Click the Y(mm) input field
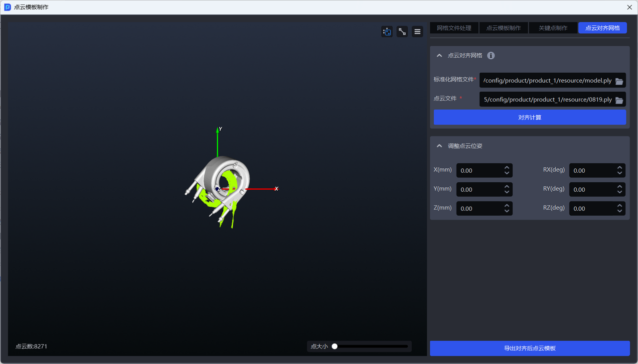Image resolution: width=638 pixels, height=364 pixels. 478,190
